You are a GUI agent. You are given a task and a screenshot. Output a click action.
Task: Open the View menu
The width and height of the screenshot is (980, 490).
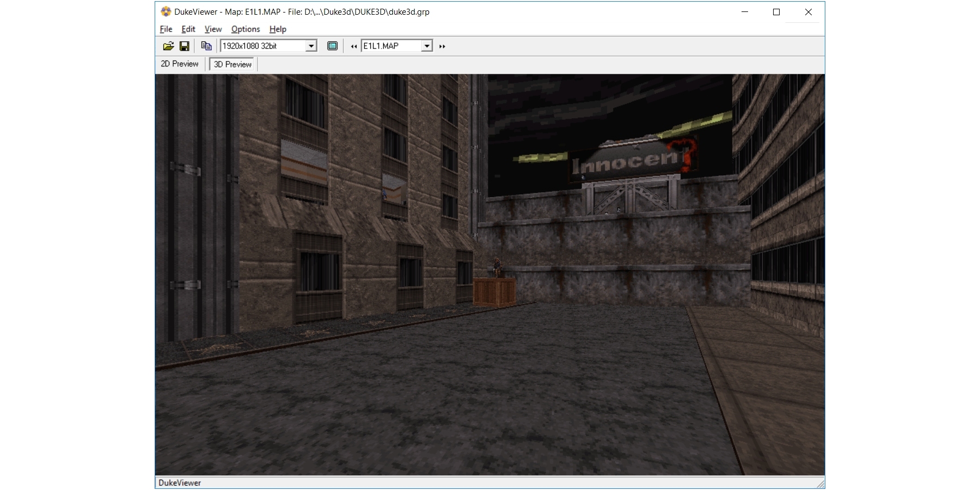(x=213, y=29)
